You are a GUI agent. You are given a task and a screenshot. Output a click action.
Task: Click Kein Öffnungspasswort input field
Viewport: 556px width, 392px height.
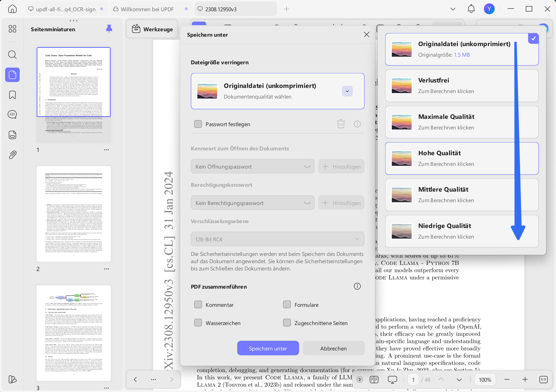tap(252, 166)
